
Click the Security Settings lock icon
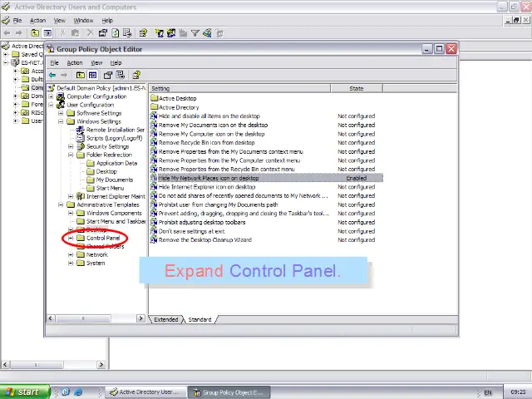point(81,146)
